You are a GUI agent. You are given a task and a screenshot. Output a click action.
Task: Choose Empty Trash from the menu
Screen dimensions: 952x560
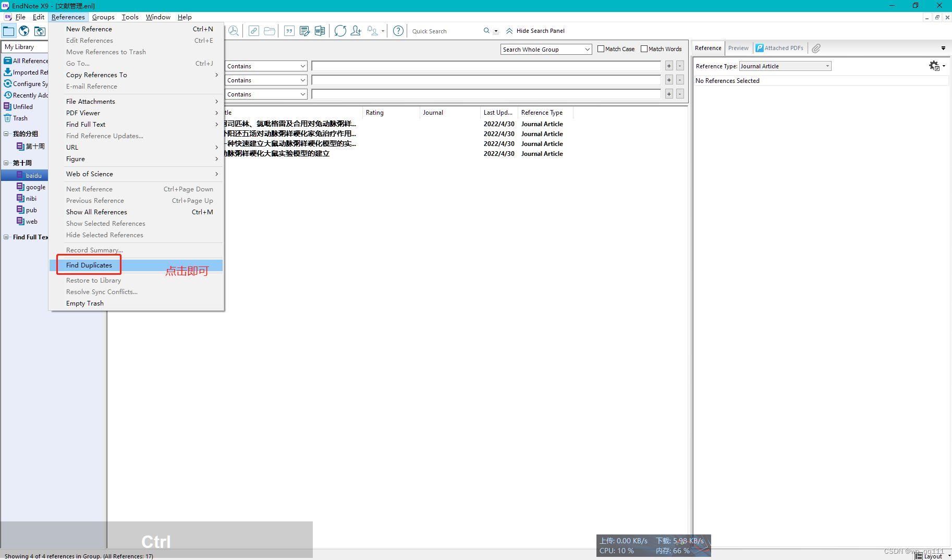pyautogui.click(x=136, y=303)
